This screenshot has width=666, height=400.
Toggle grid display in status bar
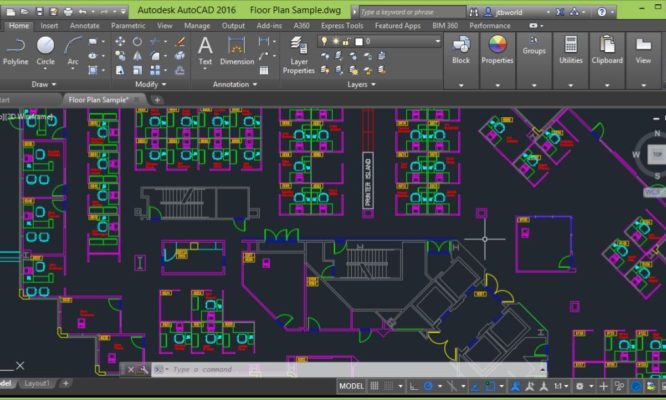point(376,385)
